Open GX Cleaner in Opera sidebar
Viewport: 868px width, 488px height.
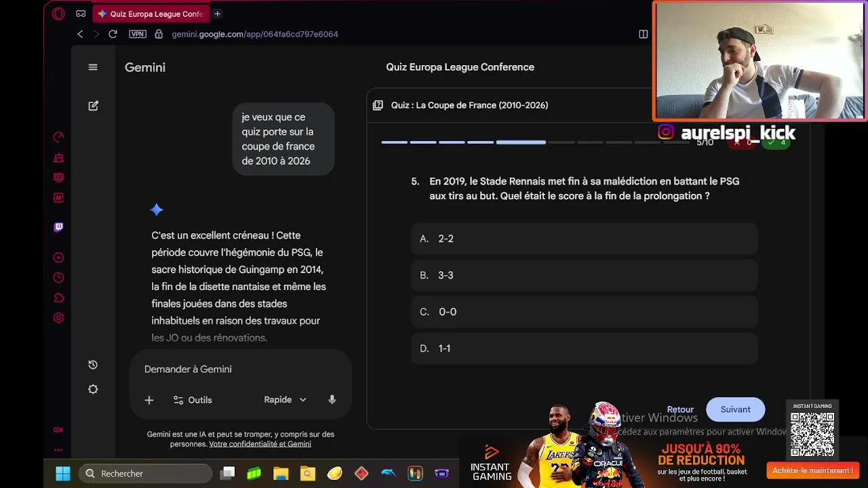(x=58, y=157)
